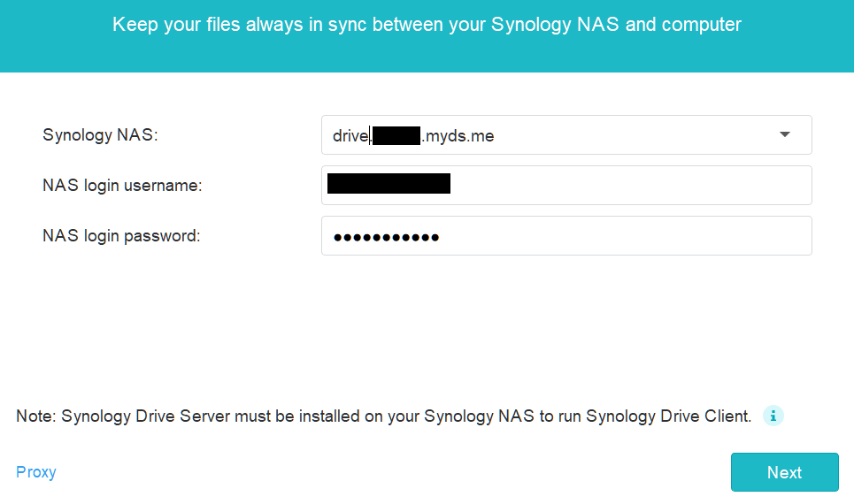
Task: Place cursor on ".myds.me" in the address
Action: (458, 135)
